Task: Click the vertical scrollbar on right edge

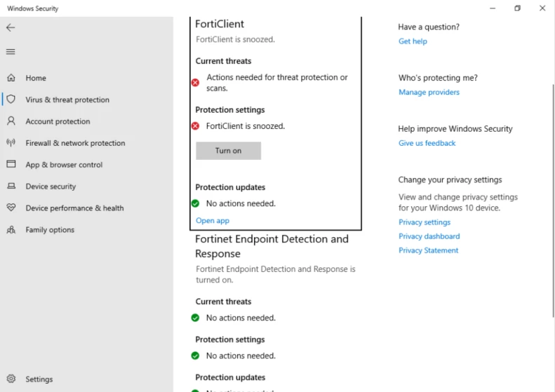Action: click(x=553, y=201)
